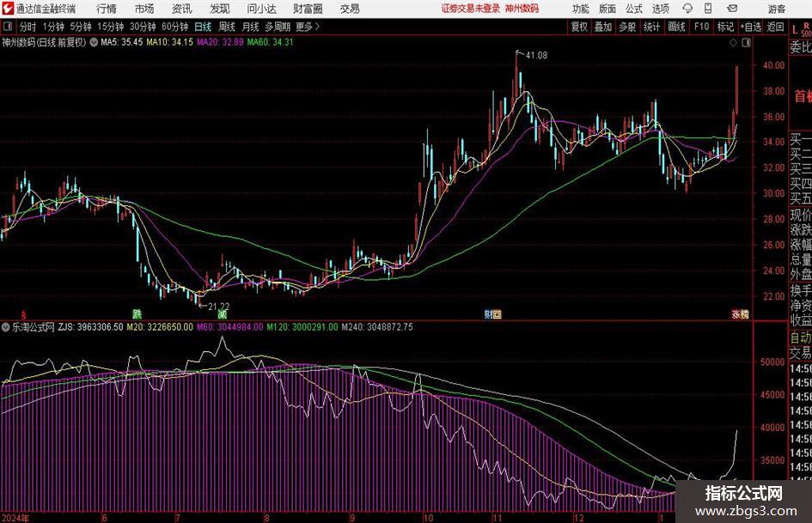Click the 多股 multi-stock button
The width and height of the screenshot is (812, 523).
[x=627, y=27]
